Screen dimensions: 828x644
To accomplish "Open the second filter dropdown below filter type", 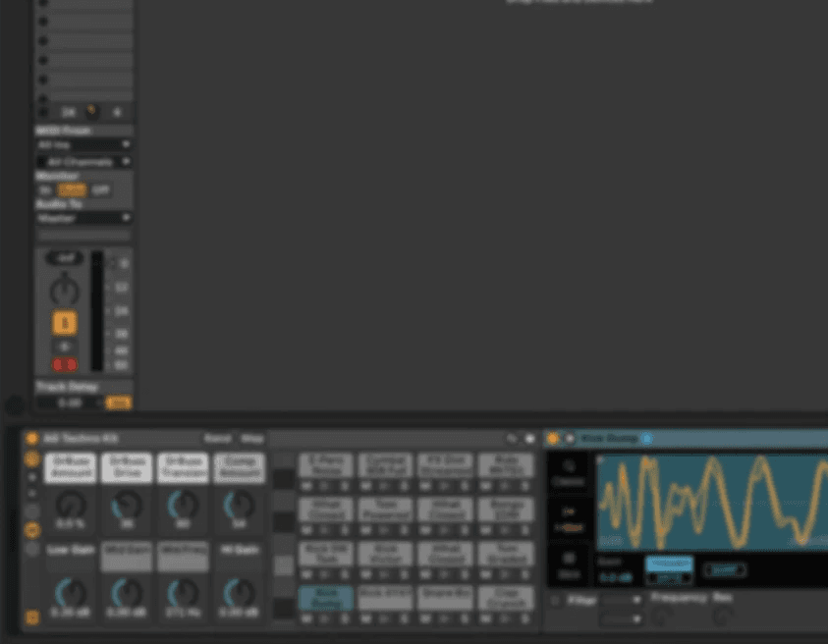I will pyautogui.click(x=621, y=617).
